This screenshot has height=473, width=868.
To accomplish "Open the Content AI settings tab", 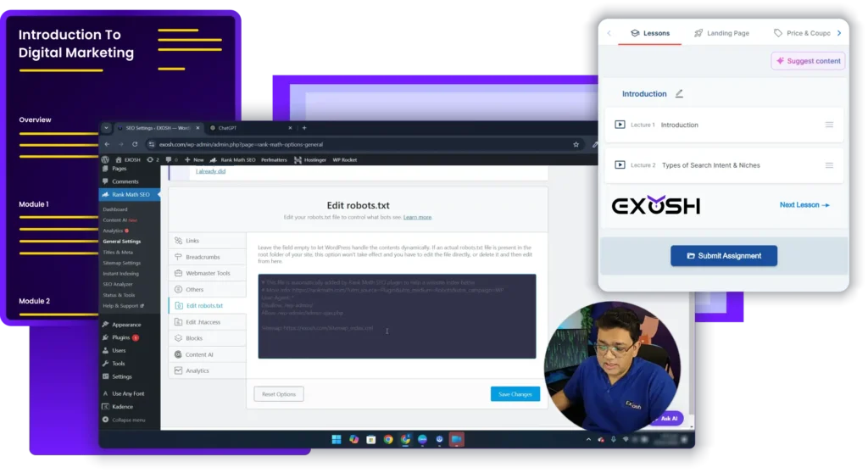I will coord(208,354).
